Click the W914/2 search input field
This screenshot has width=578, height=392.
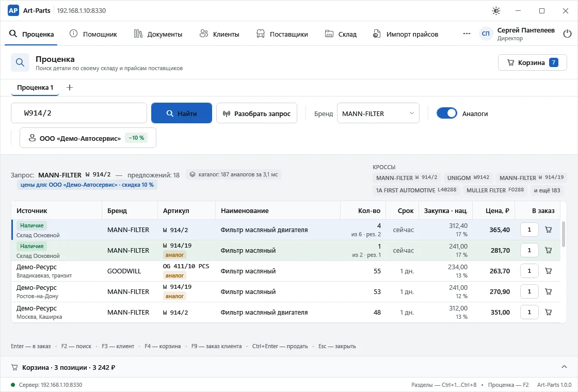(79, 113)
